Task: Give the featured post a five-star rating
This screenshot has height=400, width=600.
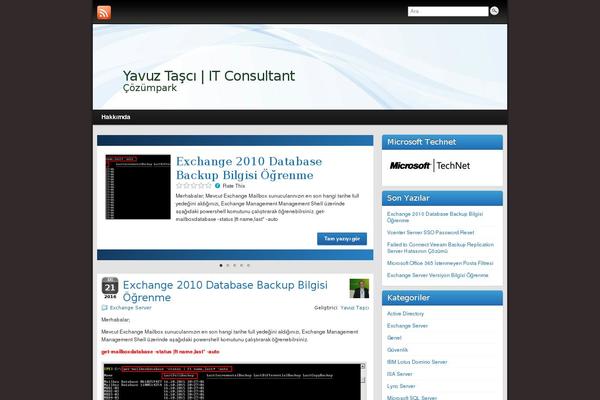Action: point(208,186)
